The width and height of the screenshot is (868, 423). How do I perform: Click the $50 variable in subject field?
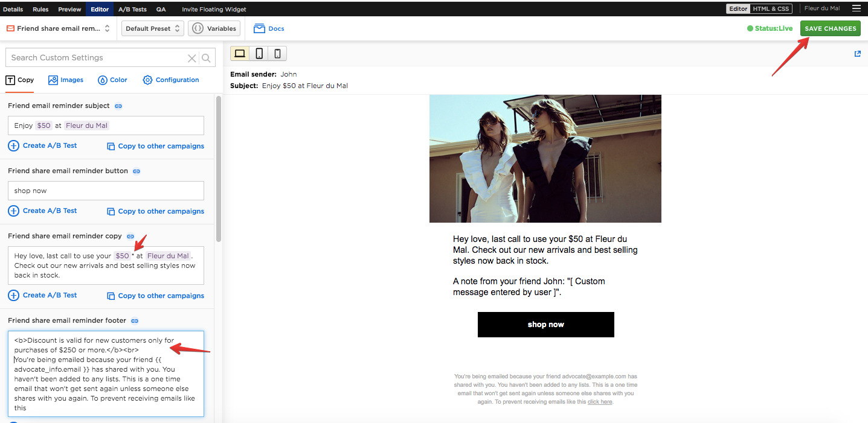click(43, 126)
